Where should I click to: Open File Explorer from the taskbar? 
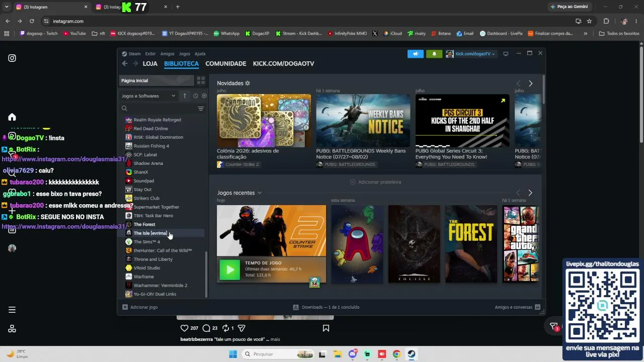coord(338,354)
